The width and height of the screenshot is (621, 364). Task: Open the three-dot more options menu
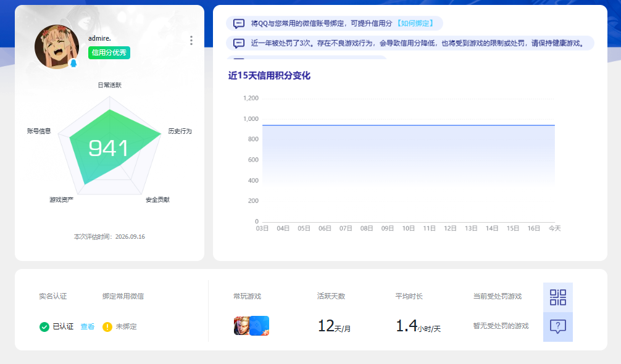click(x=191, y=40)
